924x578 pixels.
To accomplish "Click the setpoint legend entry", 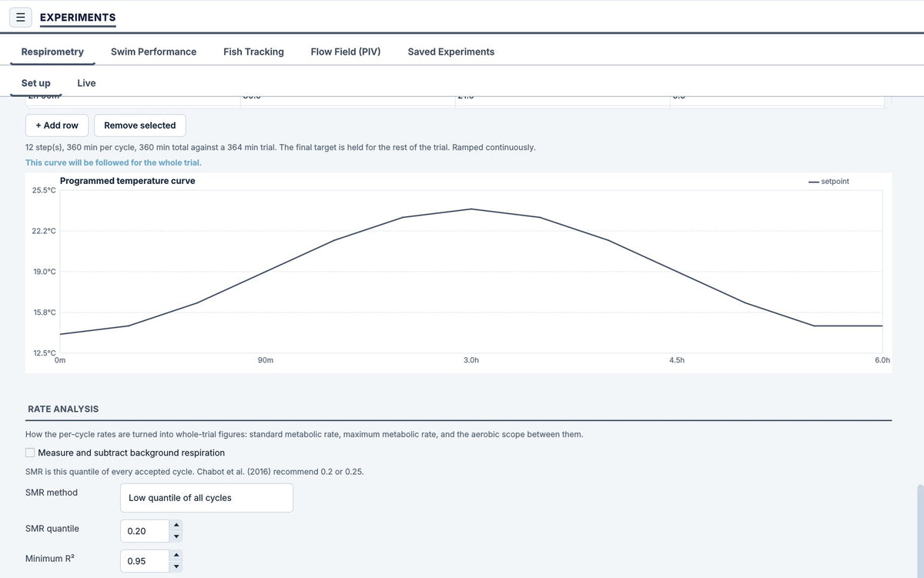I will click(829, 182).
